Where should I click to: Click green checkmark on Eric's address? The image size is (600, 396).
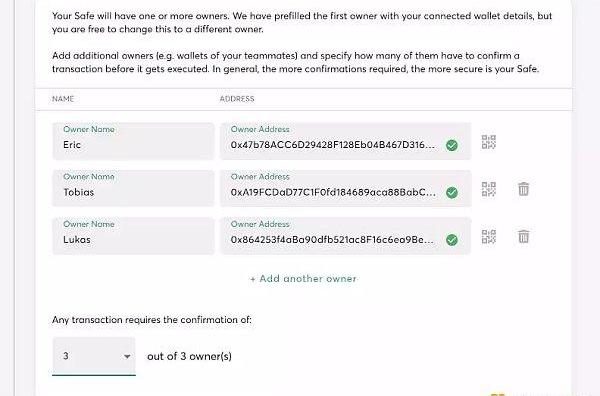[452, 145]
